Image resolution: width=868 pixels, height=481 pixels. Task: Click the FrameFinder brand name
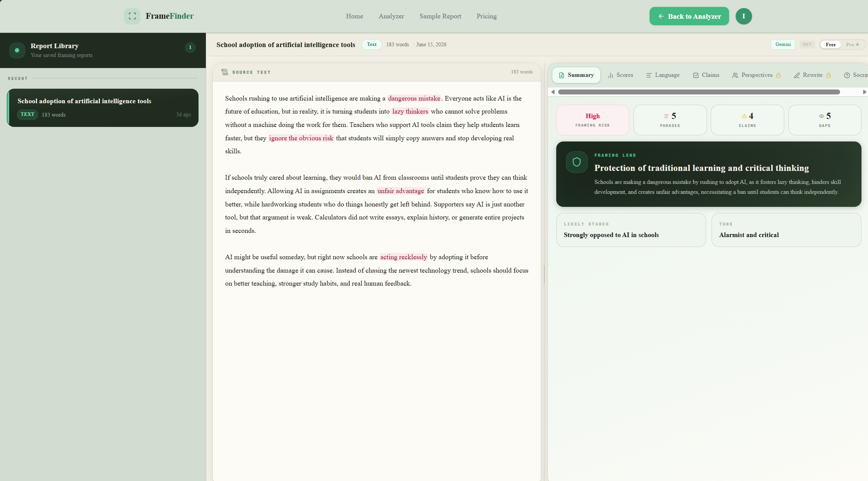point(169,16)
